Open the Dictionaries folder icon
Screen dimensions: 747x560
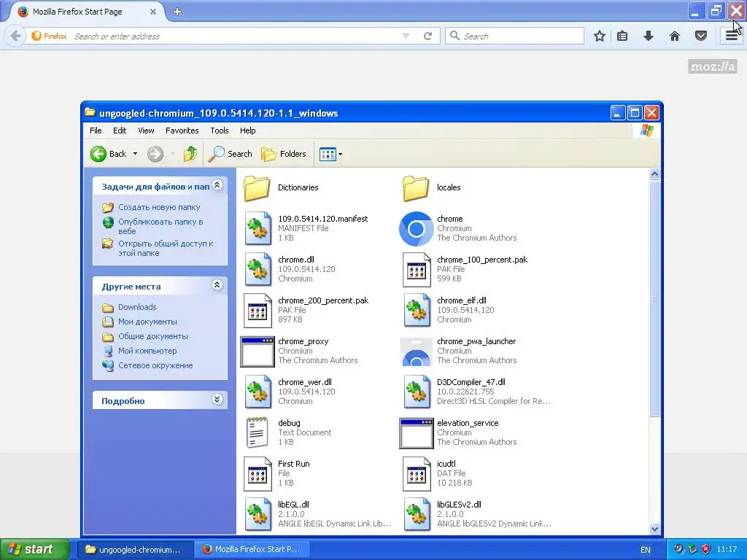[x=258, y=187]
